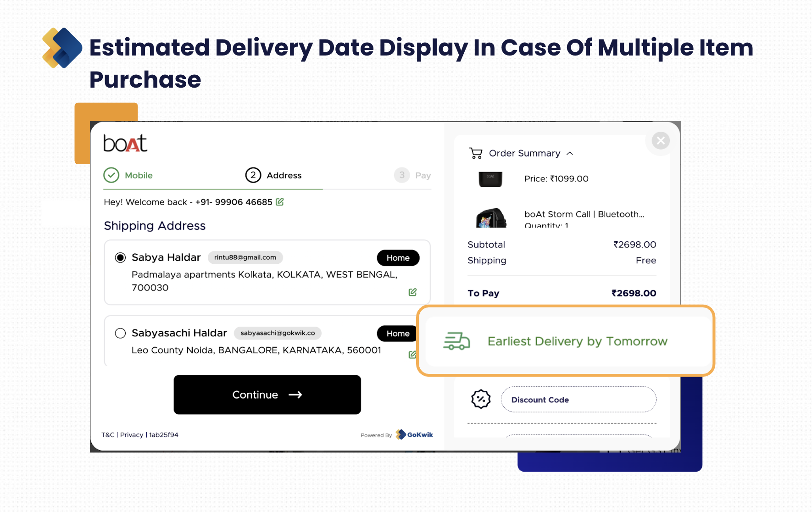
Task: Click the shopping cart icon in Order Summary
Action: point(476,153)
